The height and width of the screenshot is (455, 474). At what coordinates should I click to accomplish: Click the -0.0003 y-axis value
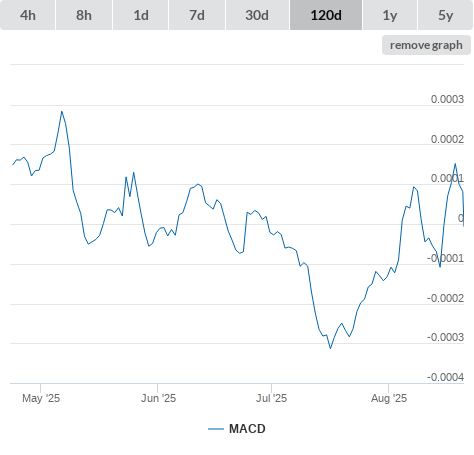[445, 337]
